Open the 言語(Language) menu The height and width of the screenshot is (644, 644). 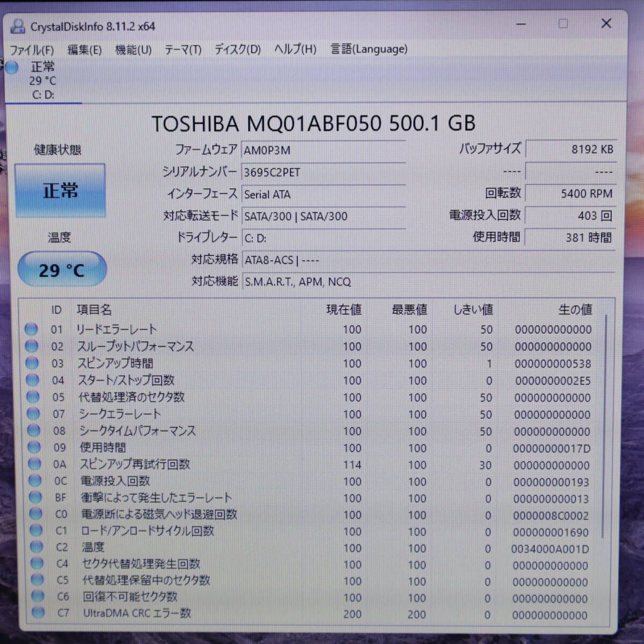[369, 49]
